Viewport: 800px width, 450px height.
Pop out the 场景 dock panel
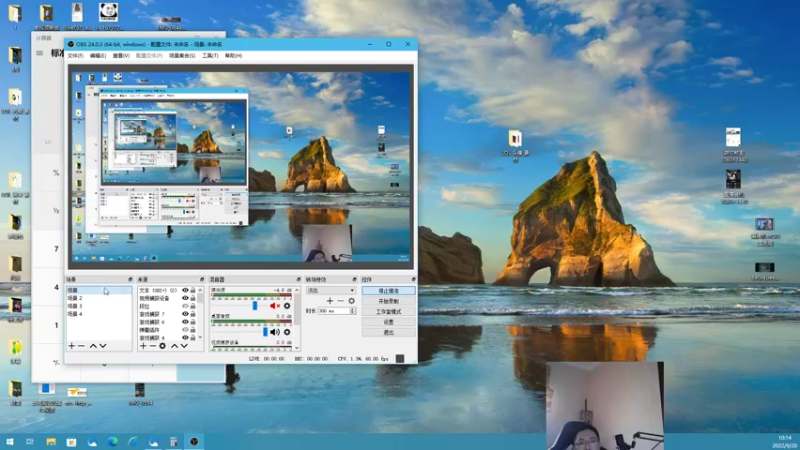(130, 280)
